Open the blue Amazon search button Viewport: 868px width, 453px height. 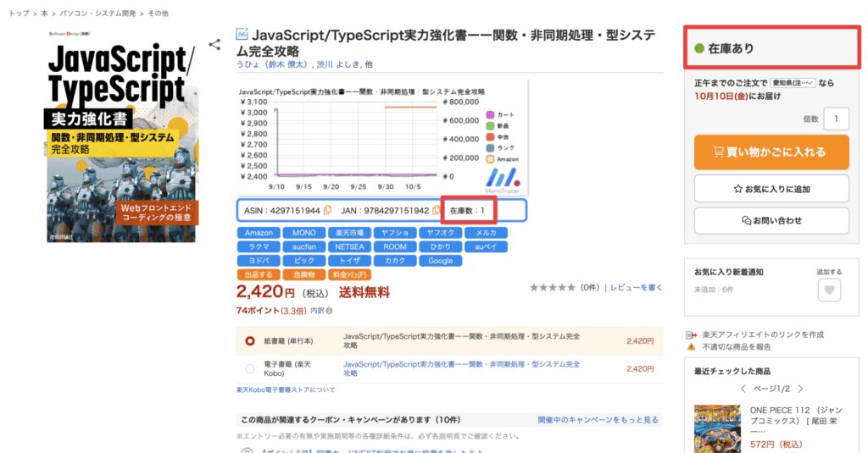click(x=259, y=233)
